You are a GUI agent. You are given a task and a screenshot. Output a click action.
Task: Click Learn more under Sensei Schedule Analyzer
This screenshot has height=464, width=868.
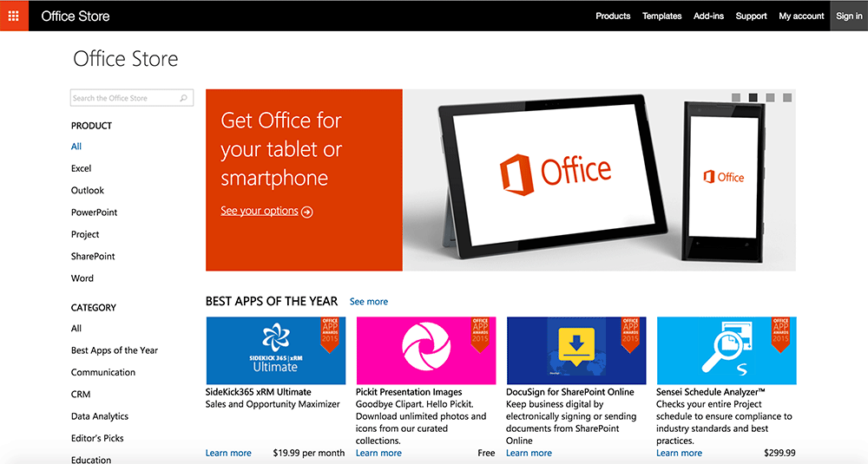click(680, 453)
